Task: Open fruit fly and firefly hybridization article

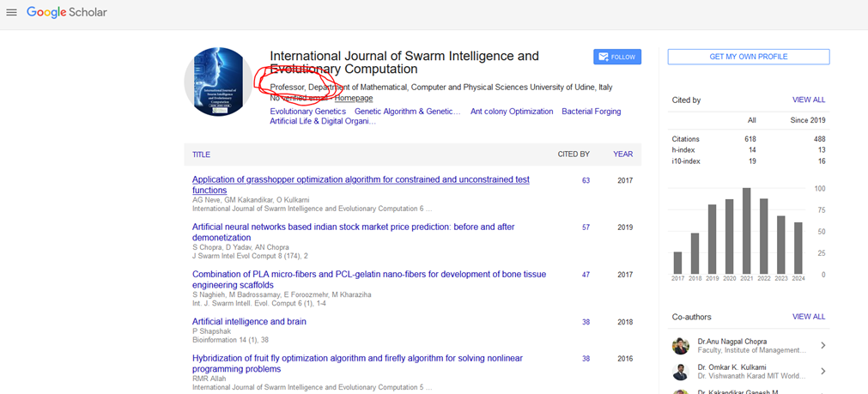Action: click(x=357, y=364)
